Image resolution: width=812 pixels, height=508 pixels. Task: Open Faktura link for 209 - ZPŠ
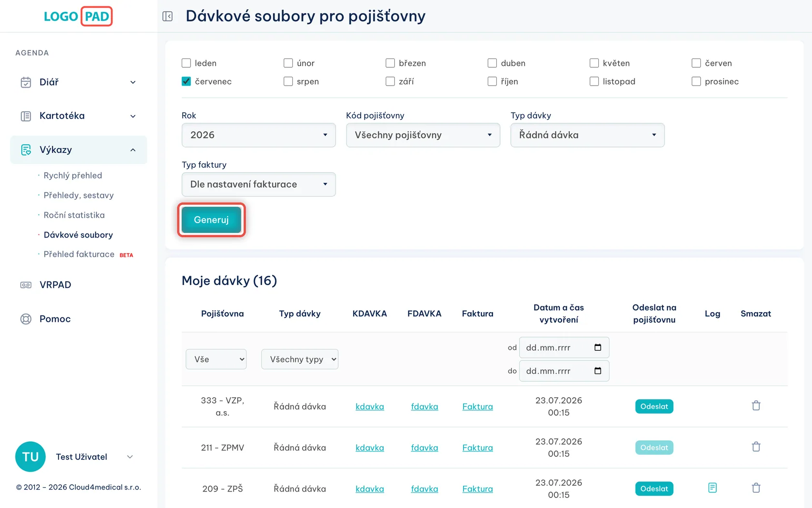click(x=478, y=489)
